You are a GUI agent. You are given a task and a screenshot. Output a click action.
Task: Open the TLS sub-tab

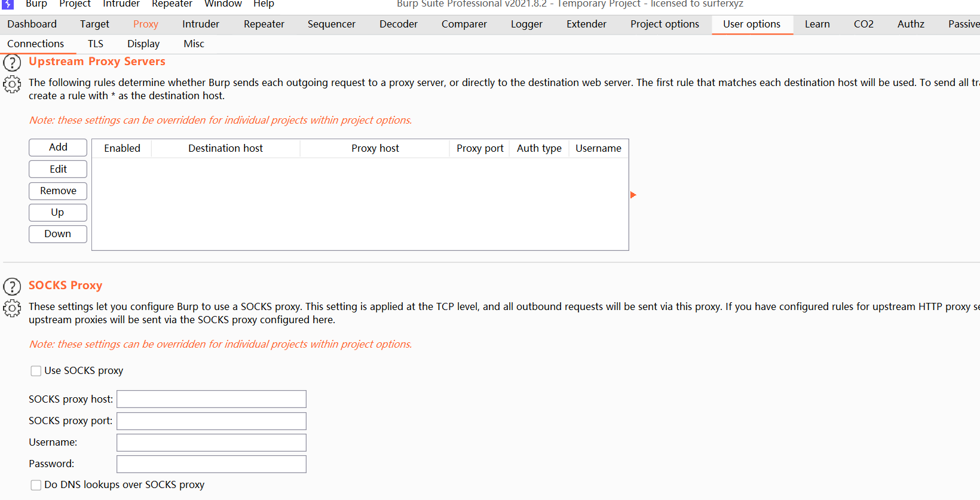coord(96,44)
